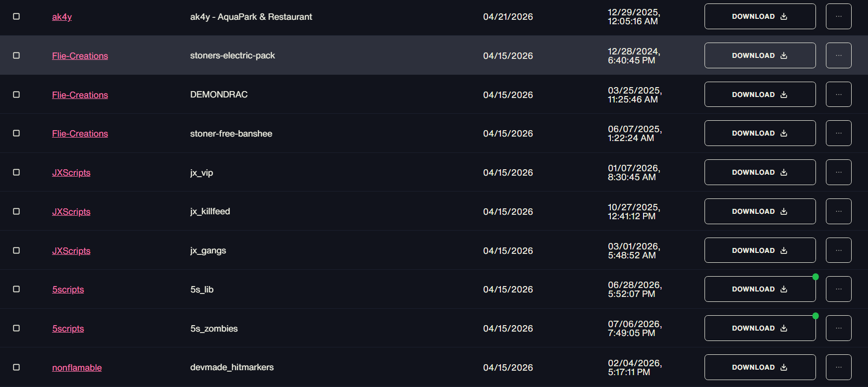Open the ellipsis menu for 5s_zombies
Image resolution: width=868 pixels, height=387 pixels.
pyautogui.click(x=838, y=328)
